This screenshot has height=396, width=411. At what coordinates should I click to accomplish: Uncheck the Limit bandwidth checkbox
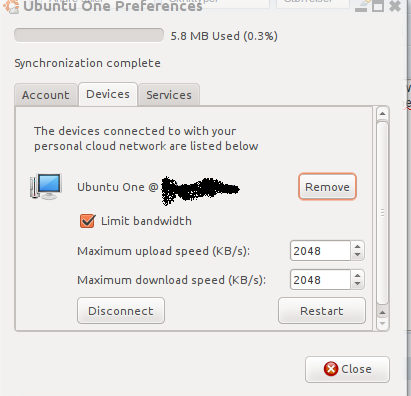tap(88, 221)
